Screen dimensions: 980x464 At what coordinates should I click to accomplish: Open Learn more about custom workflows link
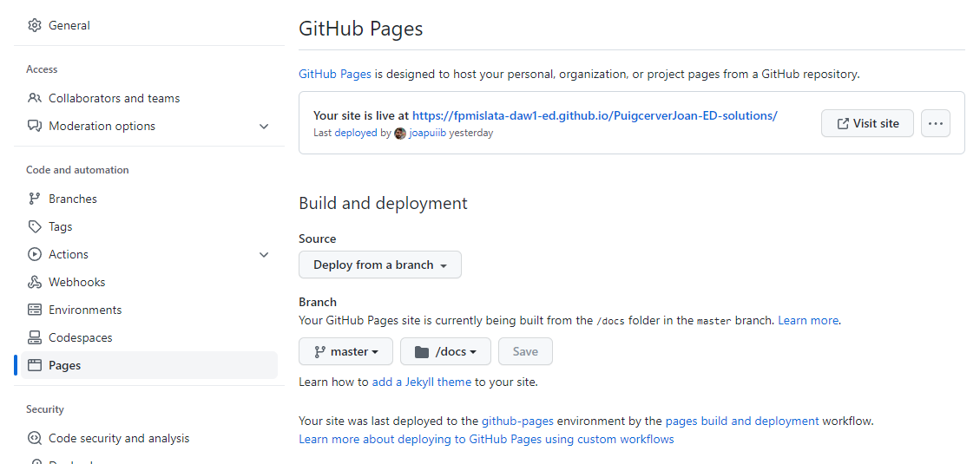coord(486,439)
